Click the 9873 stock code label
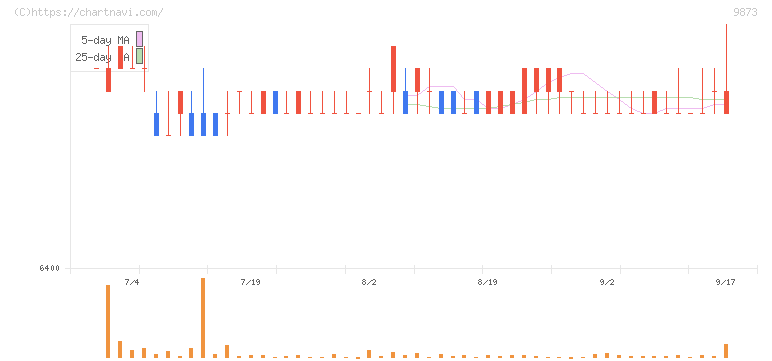Image resolution: width=772 pixels, height=361 pixels. (745, 12)
